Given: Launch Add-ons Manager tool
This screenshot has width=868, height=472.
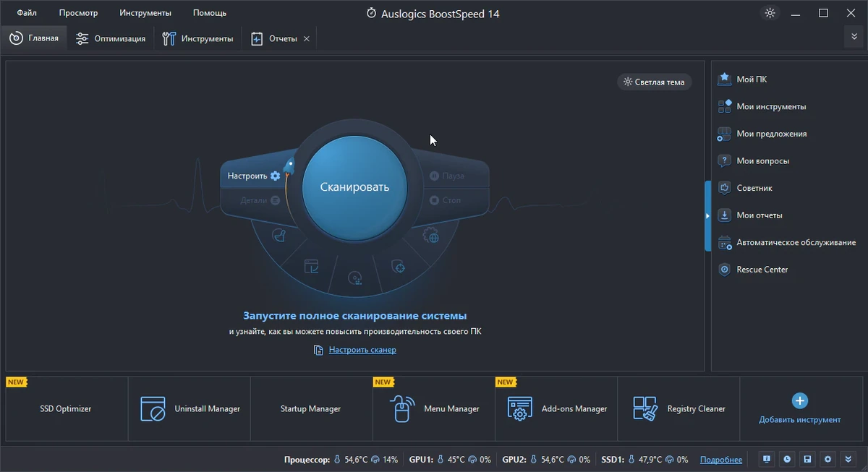Looking at the screenshot, I should (x=556, y=408).
